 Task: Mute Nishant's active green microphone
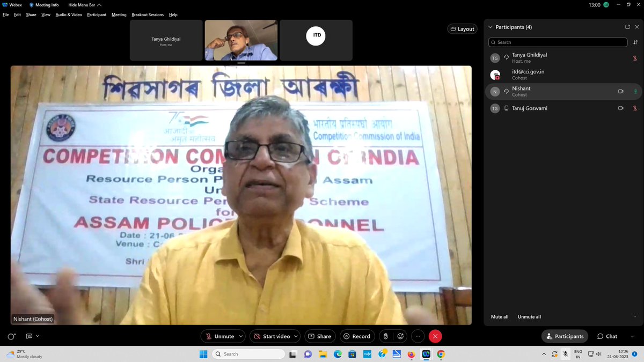point(636,91)
